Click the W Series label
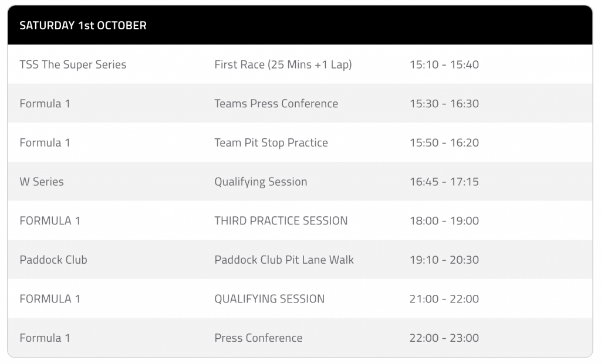Image resolution: width=601 pixels, height=364 pixels. [42, 182]
